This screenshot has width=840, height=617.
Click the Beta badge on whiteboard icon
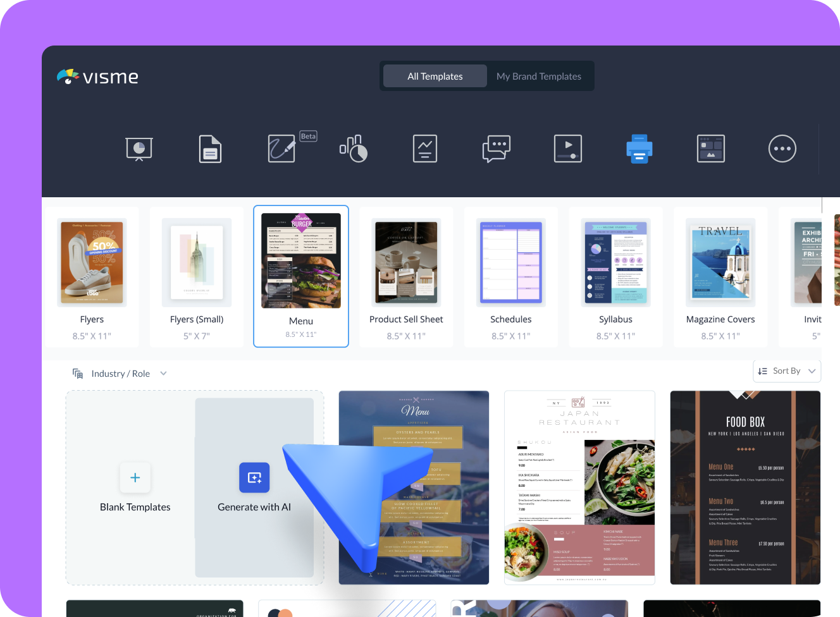(x=308, y=136)
